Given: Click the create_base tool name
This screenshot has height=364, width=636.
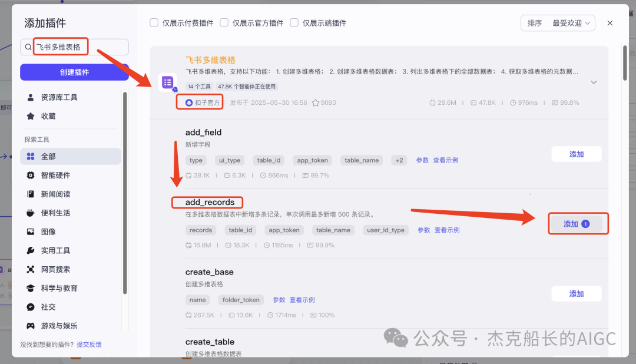Looking at the screenshot, I should tap(209, 272).
